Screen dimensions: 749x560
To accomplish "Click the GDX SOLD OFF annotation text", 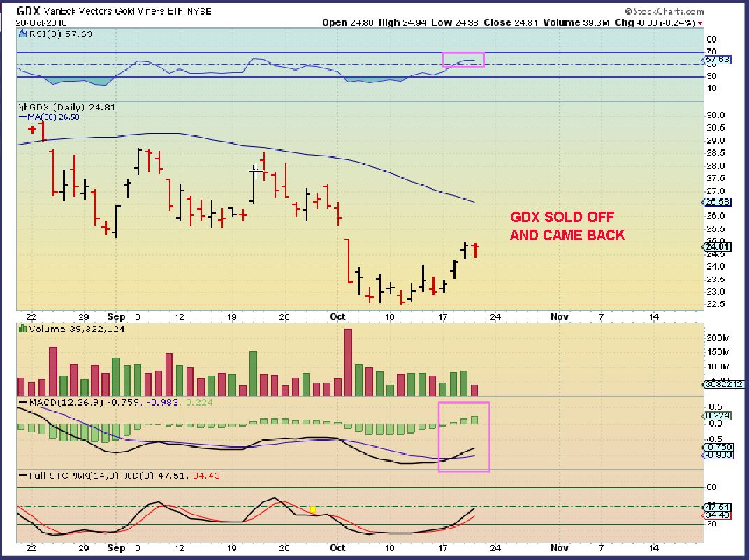I will (x=561, y=217).
